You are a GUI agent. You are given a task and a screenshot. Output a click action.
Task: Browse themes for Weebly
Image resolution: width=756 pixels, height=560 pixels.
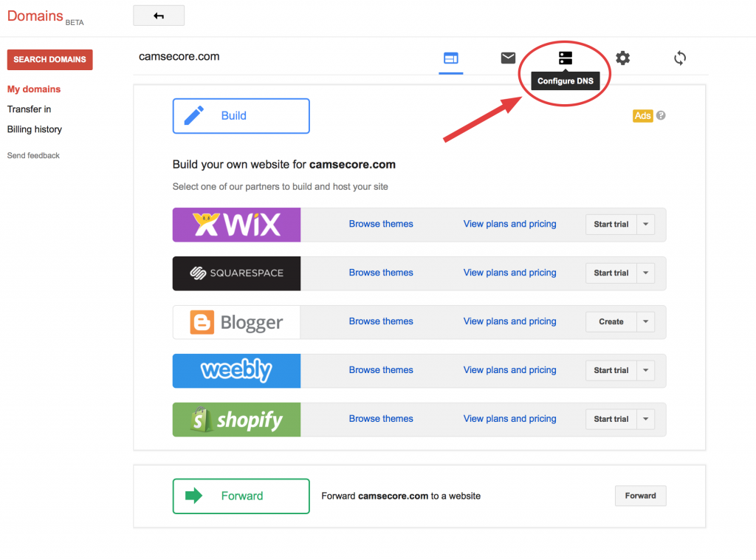381,370
